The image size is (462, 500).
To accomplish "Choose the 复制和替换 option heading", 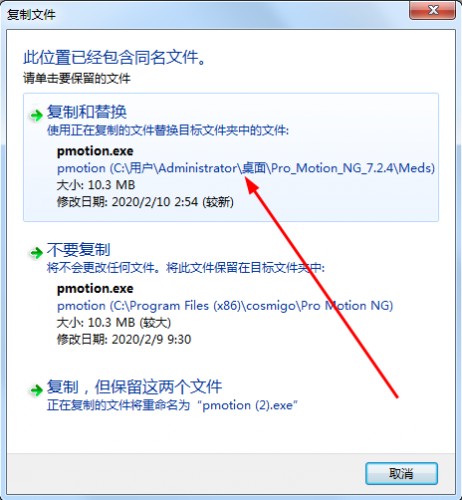I will click(87, 112).
